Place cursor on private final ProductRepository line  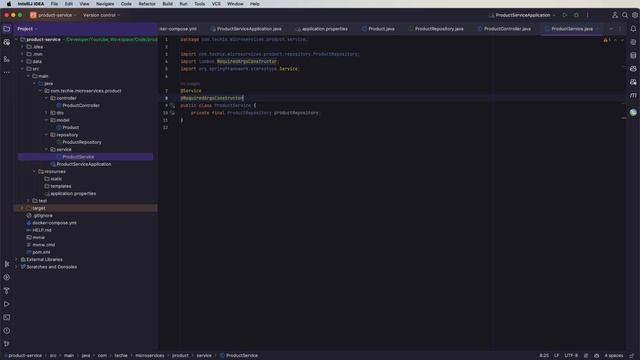click(255, 113)
